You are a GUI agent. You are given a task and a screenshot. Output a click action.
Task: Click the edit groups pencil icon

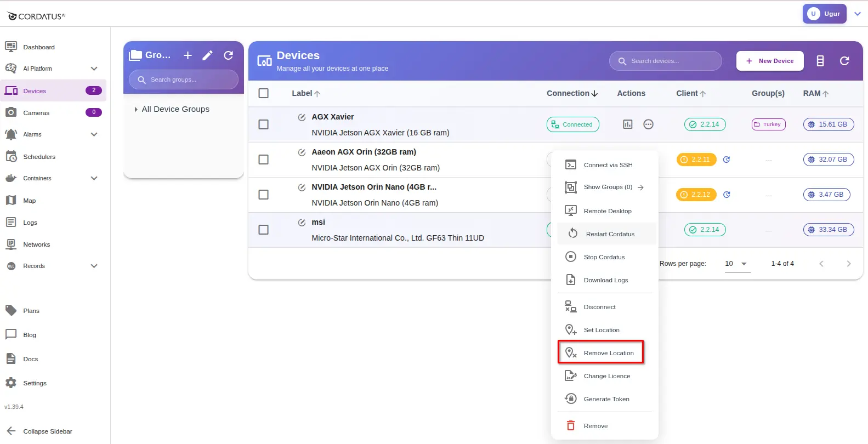click(x=207, y=55)
